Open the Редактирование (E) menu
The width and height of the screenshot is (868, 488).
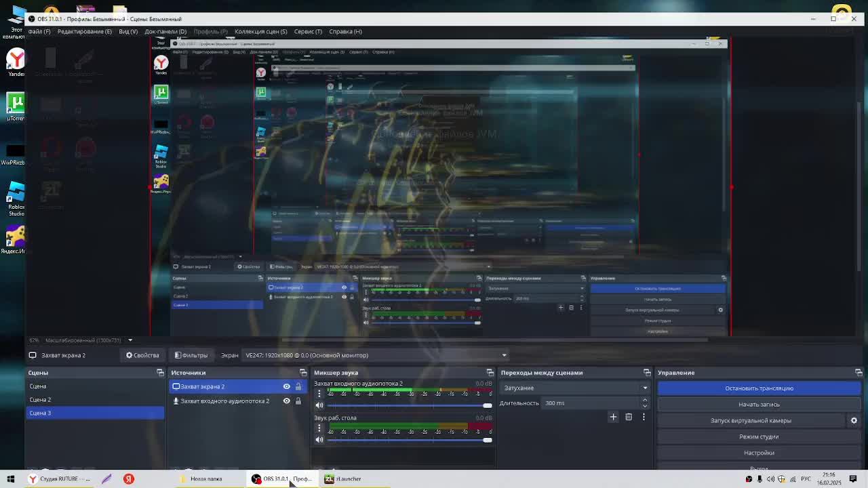click(84, 31)
